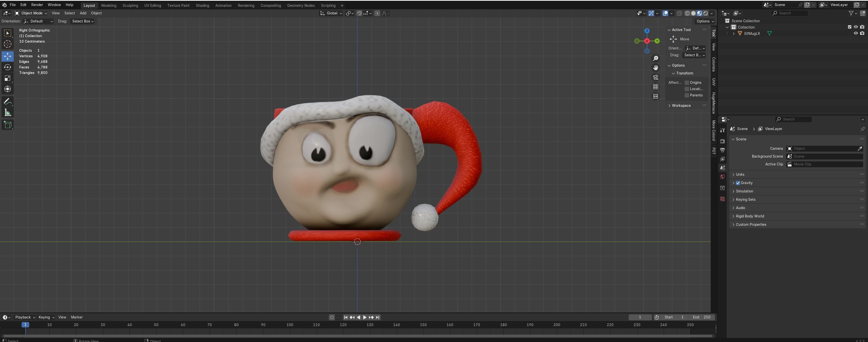868x342 pixels.
Task: Open the timeline Marker menu
Action: [77, 317]
